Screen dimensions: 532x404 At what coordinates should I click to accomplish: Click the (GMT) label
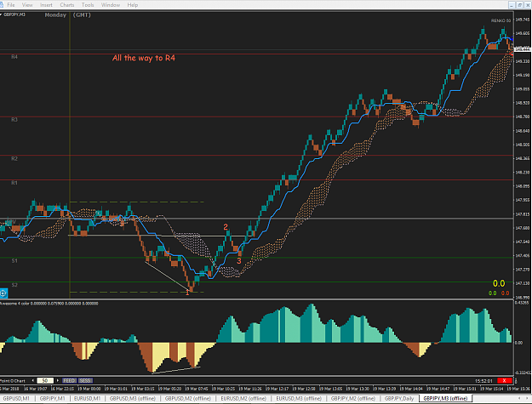tap(82, 15)
